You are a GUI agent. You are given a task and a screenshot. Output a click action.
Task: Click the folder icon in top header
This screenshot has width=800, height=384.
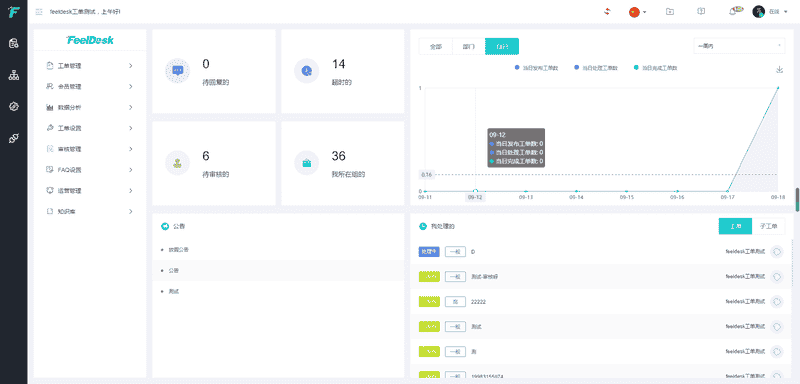tap(670, 11)
